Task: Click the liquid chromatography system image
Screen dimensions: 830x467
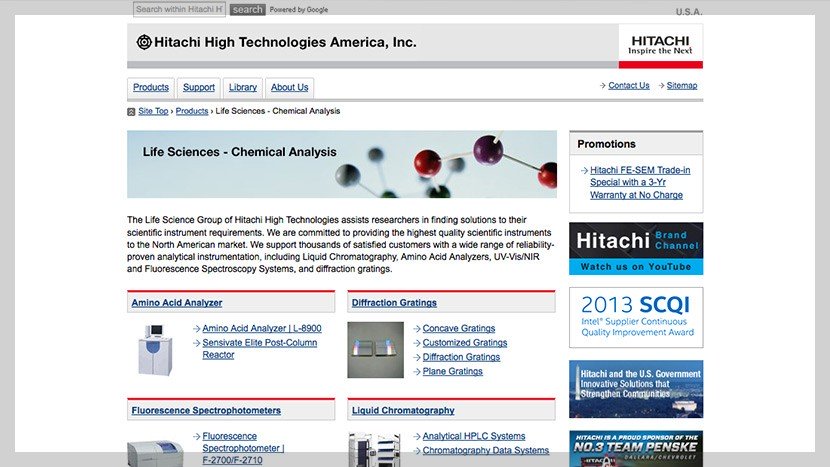Action: coord(374,450)
